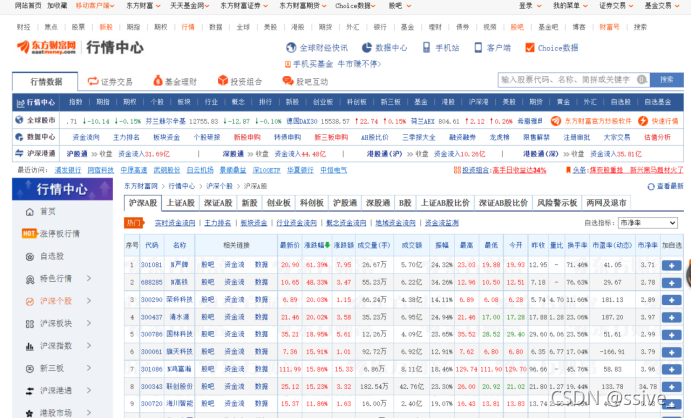Click the Choice数据 checkmark icon

[x=530, y=48]
